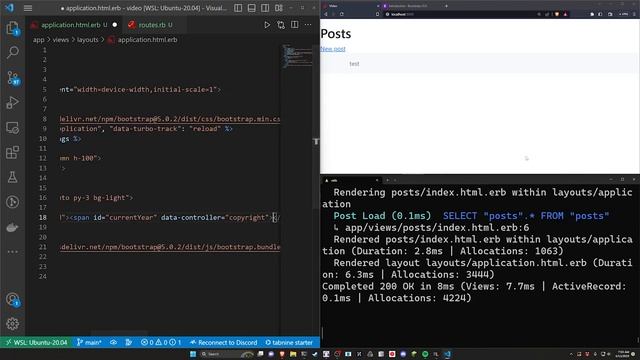Open a new terminal tab with plus
Viewport: 640px width, 360px height.
(x=387, y=180)
